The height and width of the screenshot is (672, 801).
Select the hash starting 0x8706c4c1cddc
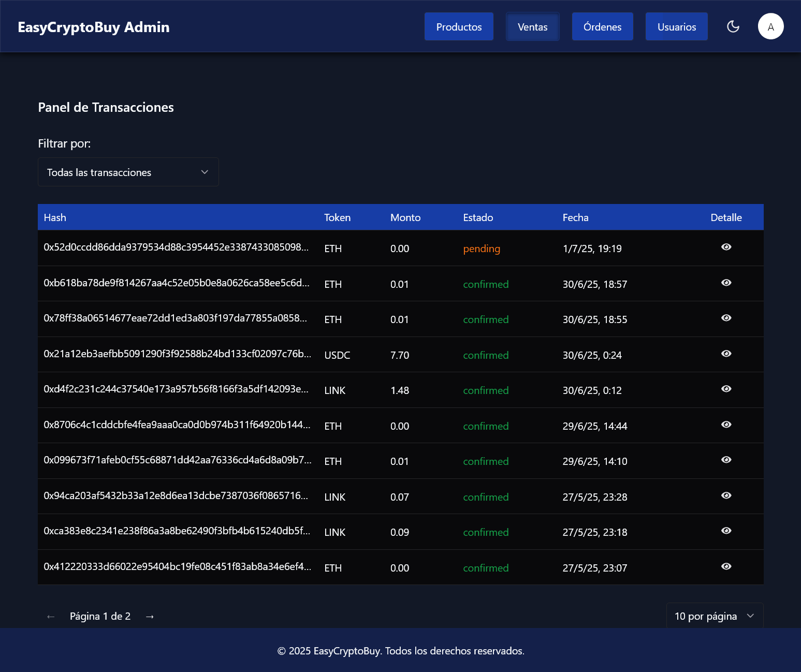click(177, 425)
